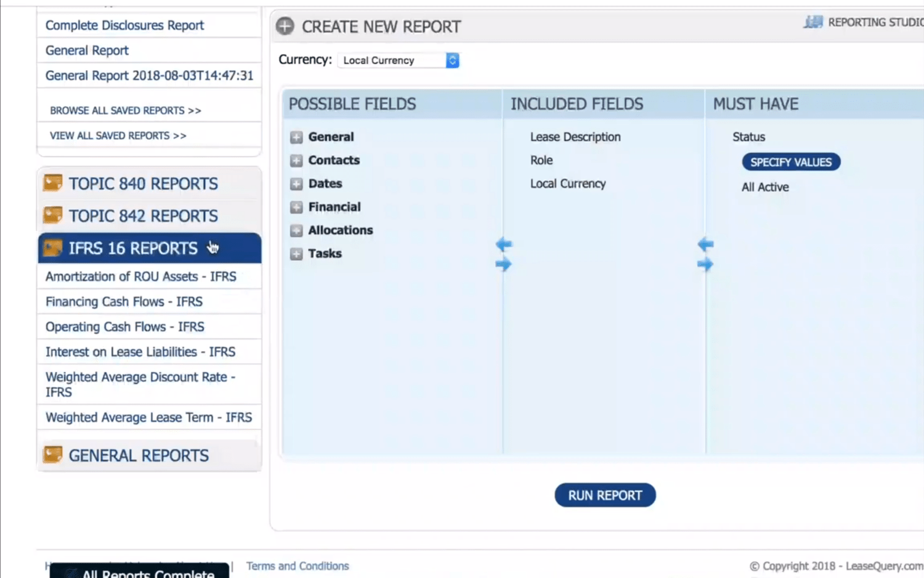Expand the Allocations fields group

[x=296, y=231]
